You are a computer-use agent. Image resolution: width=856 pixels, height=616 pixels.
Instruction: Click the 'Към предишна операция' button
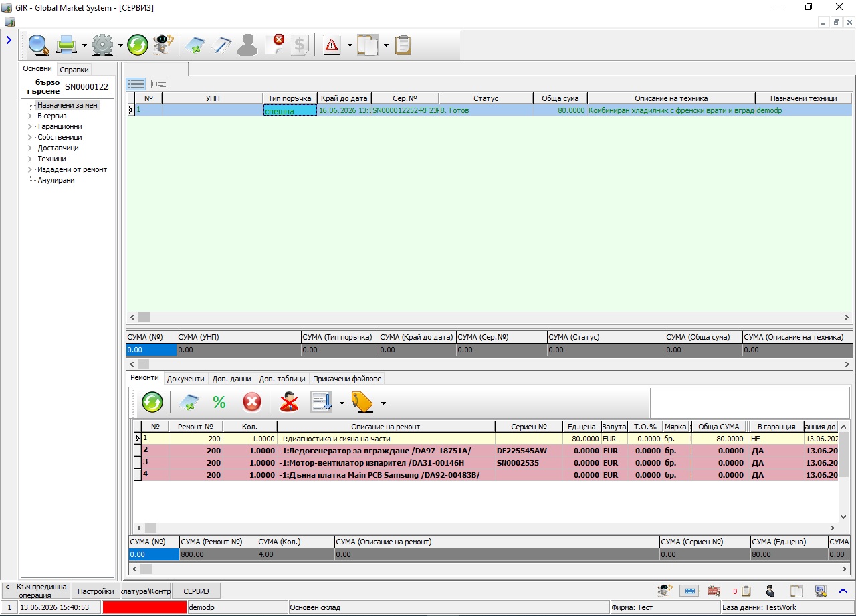36,591
